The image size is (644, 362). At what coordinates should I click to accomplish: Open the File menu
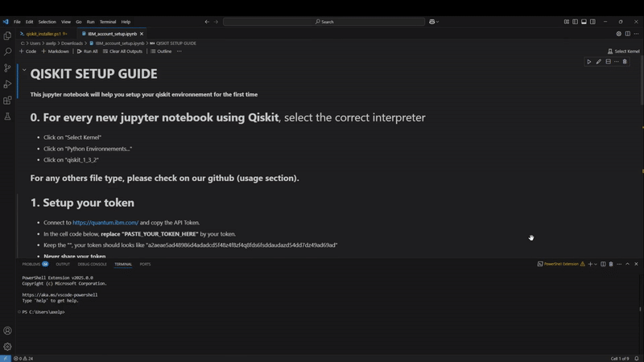click(x=17, y=22)
